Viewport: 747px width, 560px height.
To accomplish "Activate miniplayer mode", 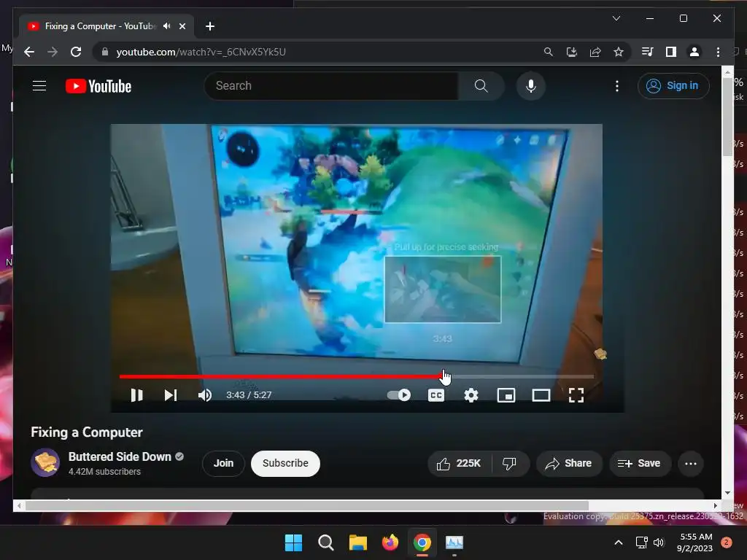I will click(506, 395).
